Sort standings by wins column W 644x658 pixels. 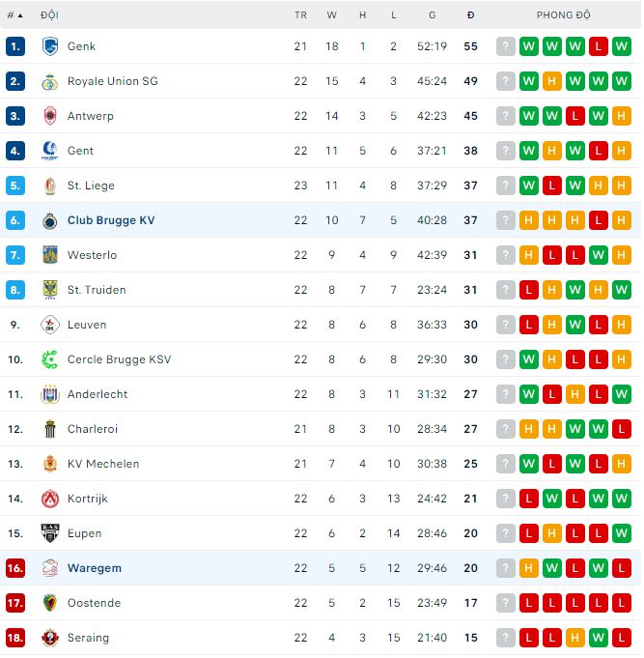click(x=332, y=15)
